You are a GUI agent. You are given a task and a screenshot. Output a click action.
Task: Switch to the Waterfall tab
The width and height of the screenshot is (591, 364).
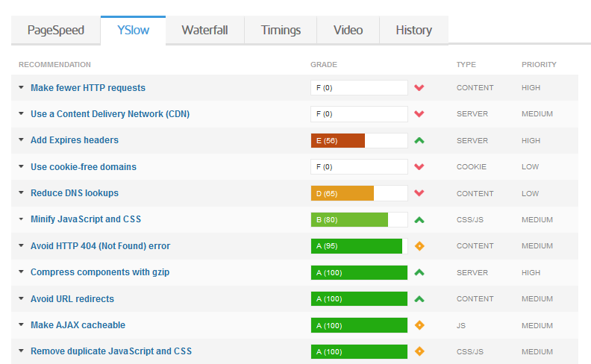tap(204, 30)
